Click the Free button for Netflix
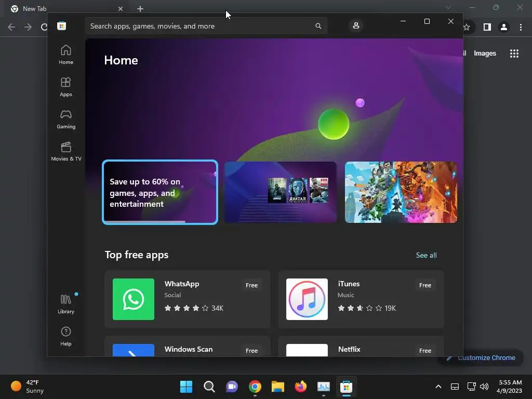 coord(425,351)
